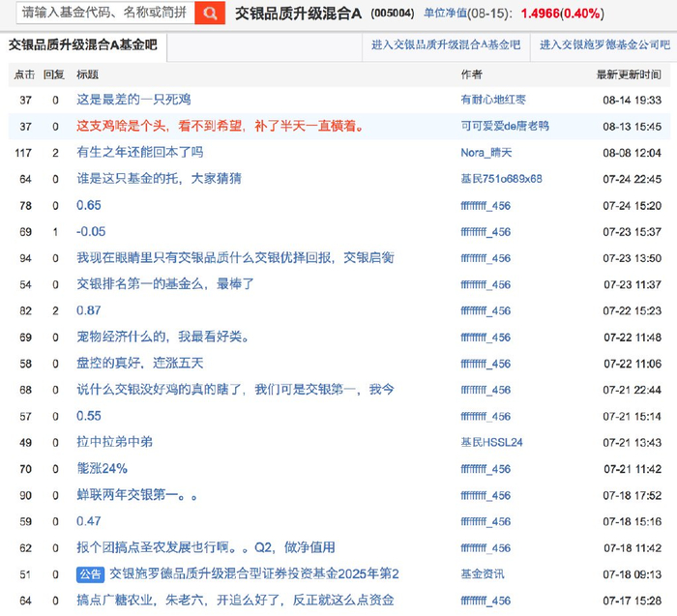Open post 有生之年还能回本了吗
Screen dimensions: 677x616
140,153
